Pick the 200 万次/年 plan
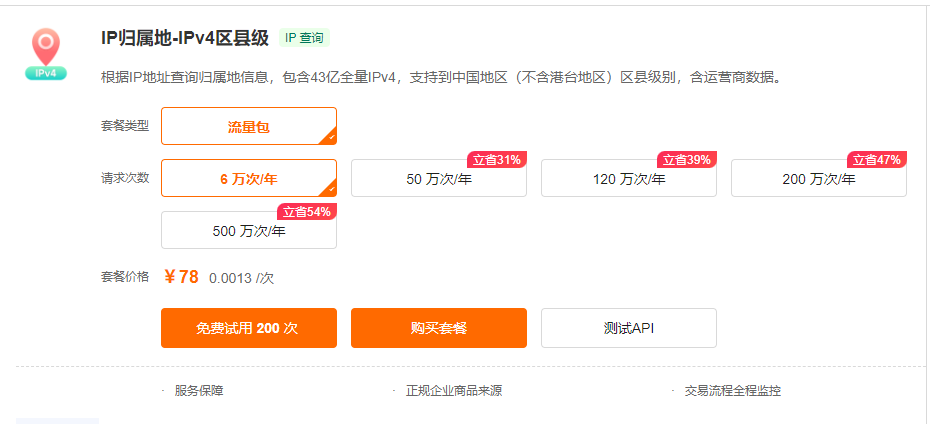930x424 pixels. coord(818,180)
